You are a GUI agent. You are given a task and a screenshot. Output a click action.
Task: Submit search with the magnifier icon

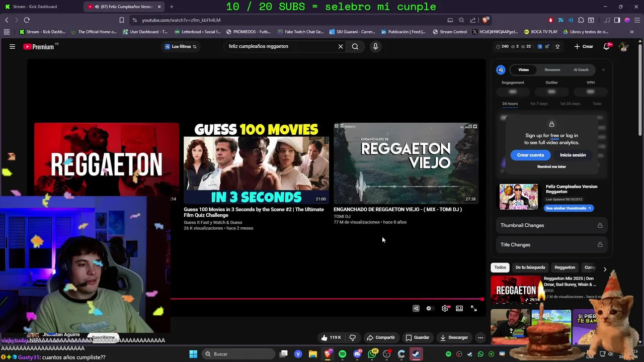355,46
